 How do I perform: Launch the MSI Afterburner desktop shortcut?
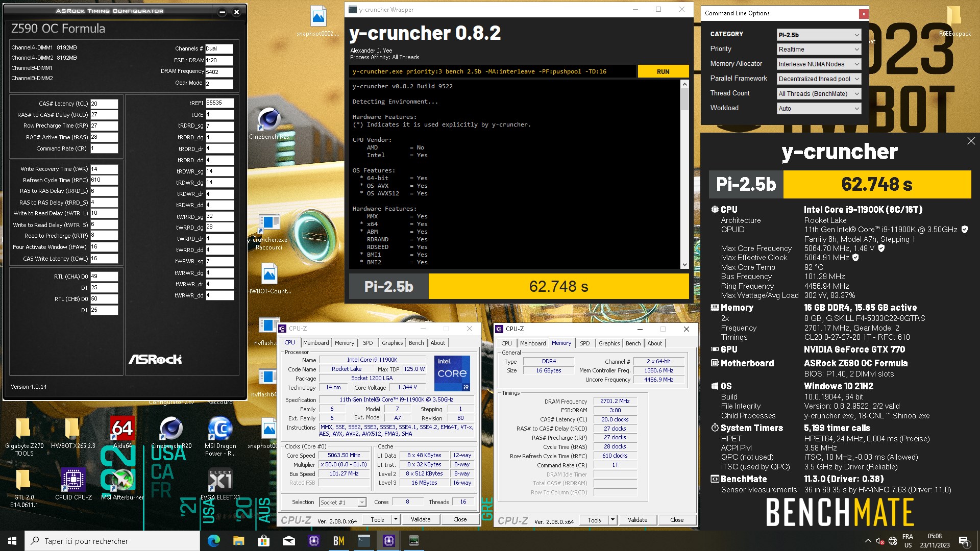[122, 484]
